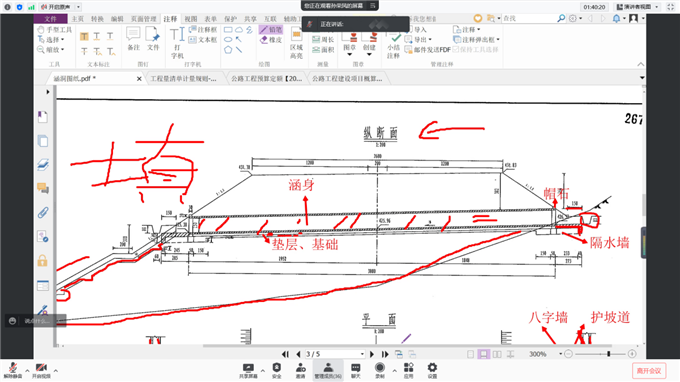Select the 橡皮 eraser tool
680x382 pixels.
[x=271, y=40]
